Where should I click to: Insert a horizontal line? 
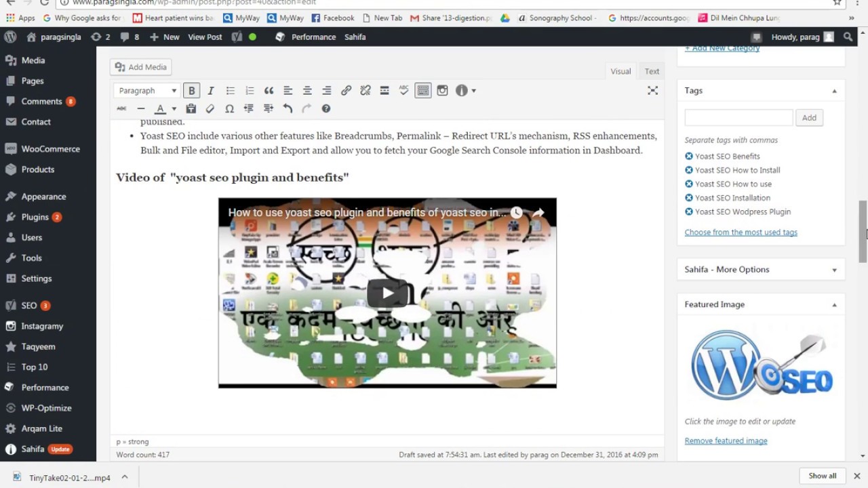(x=141, y=108)
